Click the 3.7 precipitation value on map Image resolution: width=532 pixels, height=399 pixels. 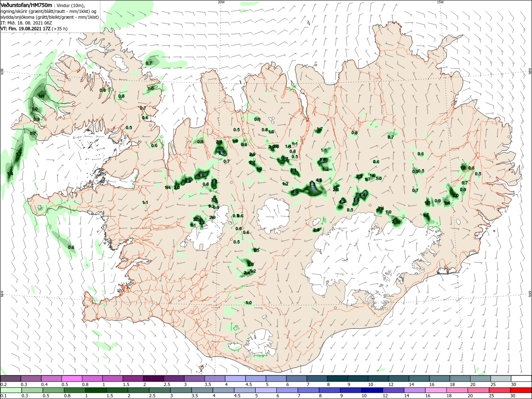coord(285,159)
